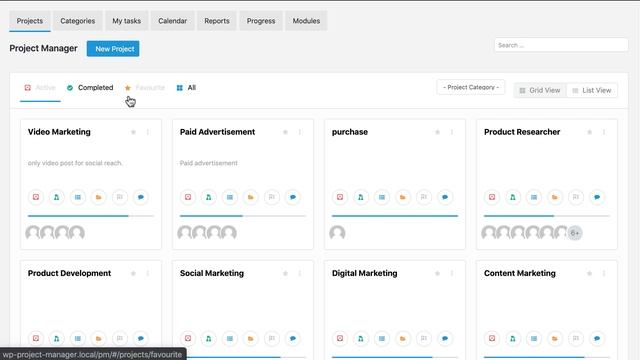Focus the Search projects field

(x=561, y=45)
